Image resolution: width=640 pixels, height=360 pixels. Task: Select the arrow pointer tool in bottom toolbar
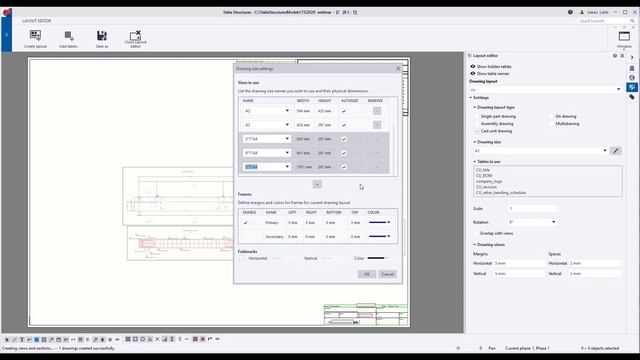click(x=7, y=340)
